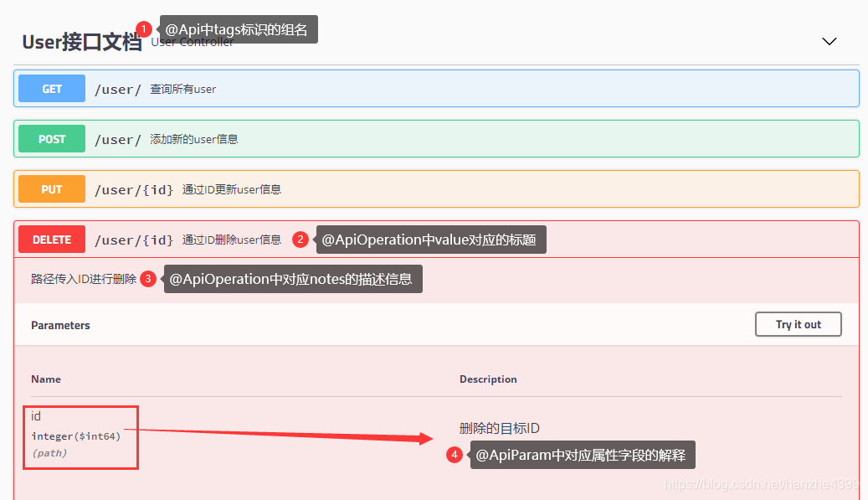The image size is (868, 500).
Task: Click the GET method badge
Action: [x=52, y=89]
